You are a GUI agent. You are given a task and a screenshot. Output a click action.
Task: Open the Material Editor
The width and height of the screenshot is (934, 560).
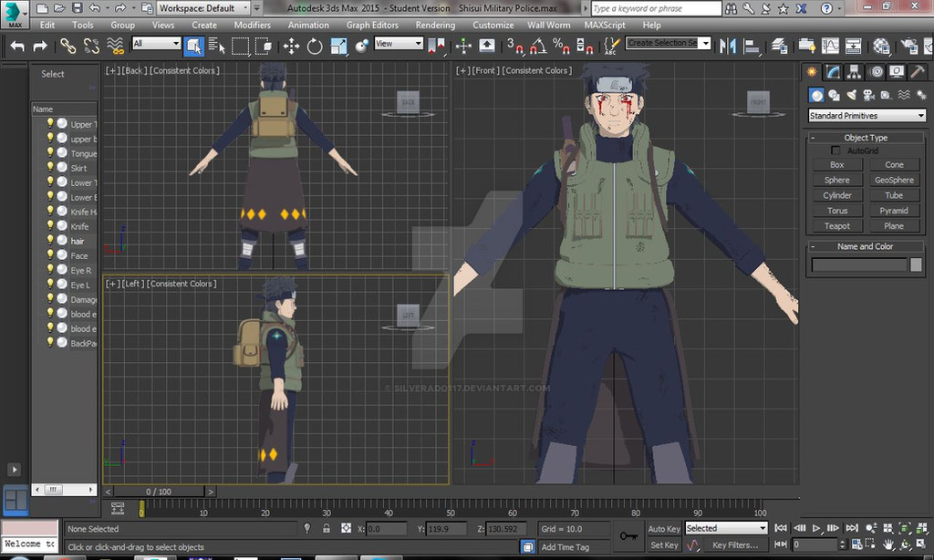881,46
